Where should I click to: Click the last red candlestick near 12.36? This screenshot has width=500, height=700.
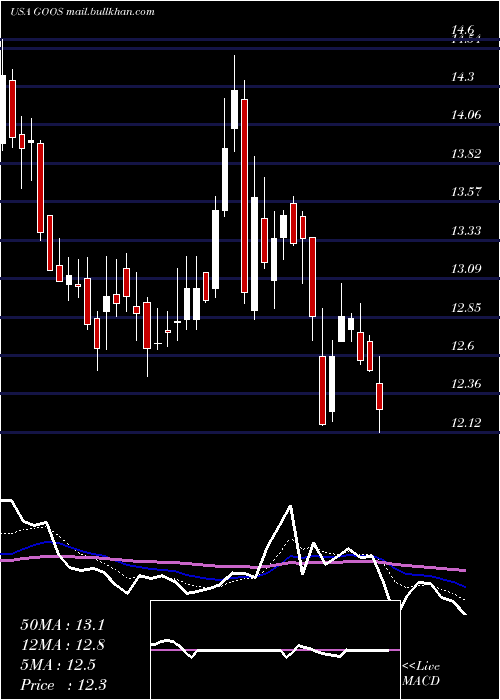click(379, 396)
